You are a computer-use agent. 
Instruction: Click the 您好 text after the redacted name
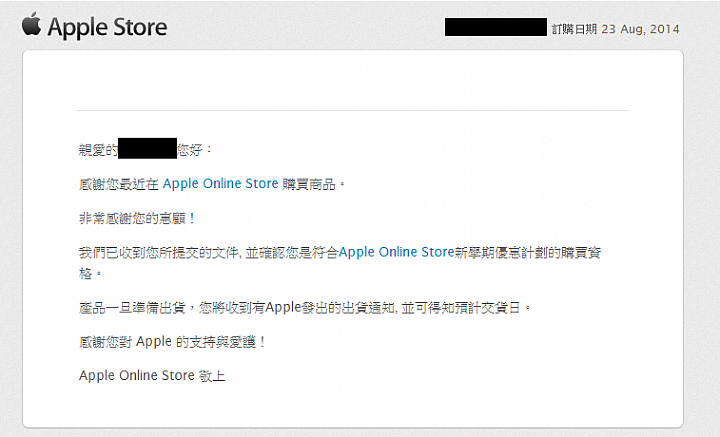point(190,150)
